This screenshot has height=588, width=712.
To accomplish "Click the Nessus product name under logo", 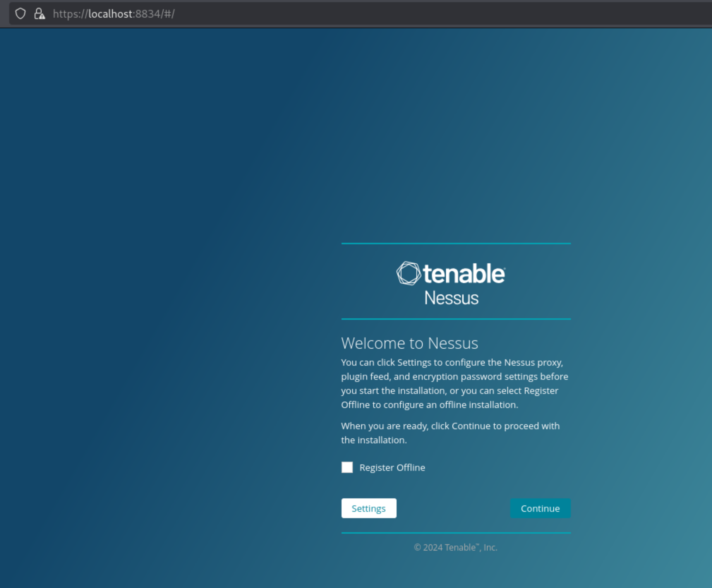I will coord(451,298).
